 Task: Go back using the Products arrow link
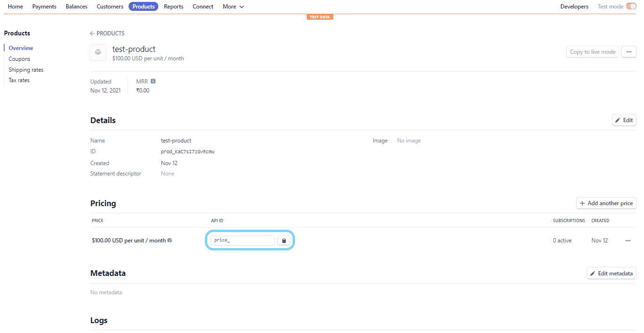[x=107, y=33]
